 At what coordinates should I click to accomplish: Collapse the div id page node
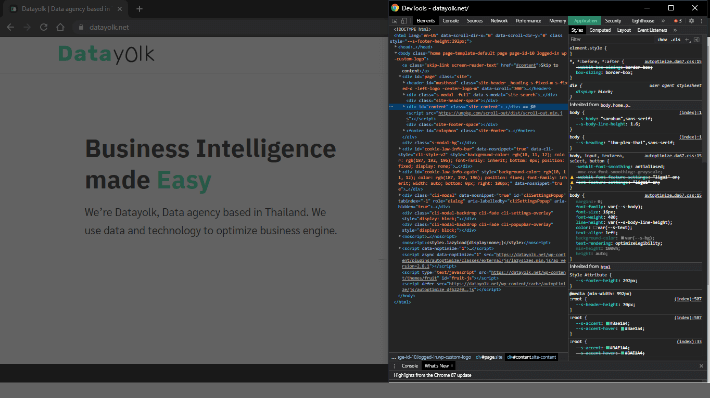[x=400, y=77]
